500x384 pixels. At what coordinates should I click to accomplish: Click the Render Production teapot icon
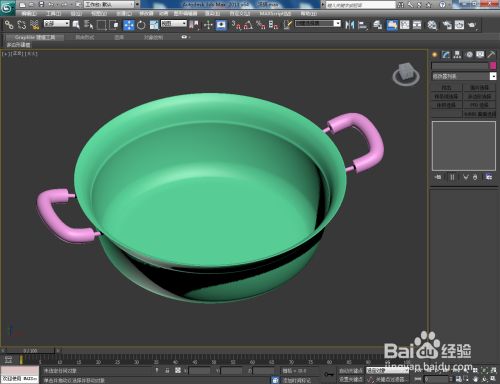(x=472, y=25)
